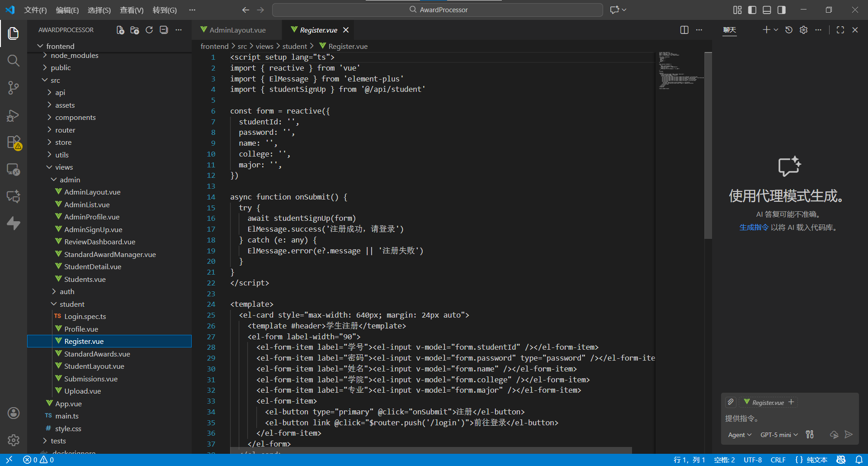The image size is (868, 466).
Task: Close the chat panel
Action: 855,30
